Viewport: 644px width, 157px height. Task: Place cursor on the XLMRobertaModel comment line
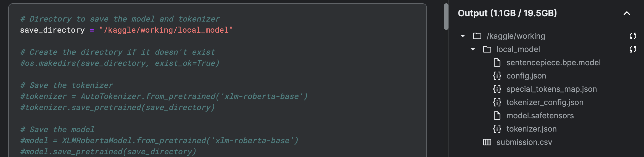tap(159, 140)
